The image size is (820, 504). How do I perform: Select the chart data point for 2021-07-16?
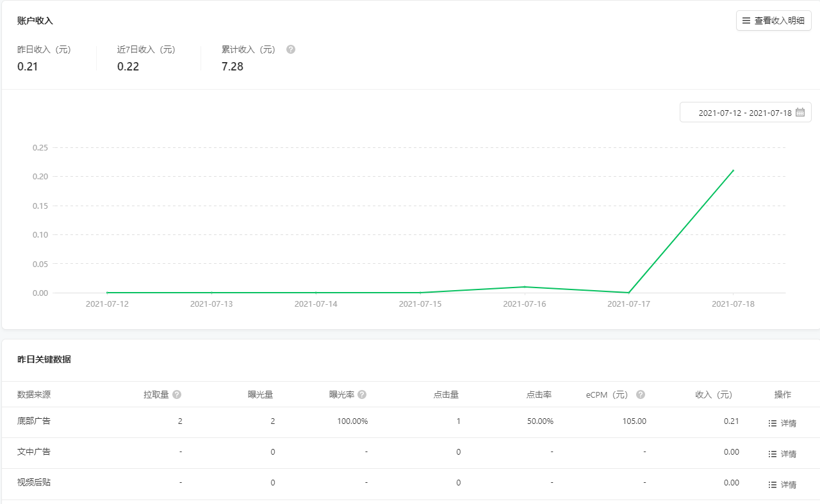525,287
